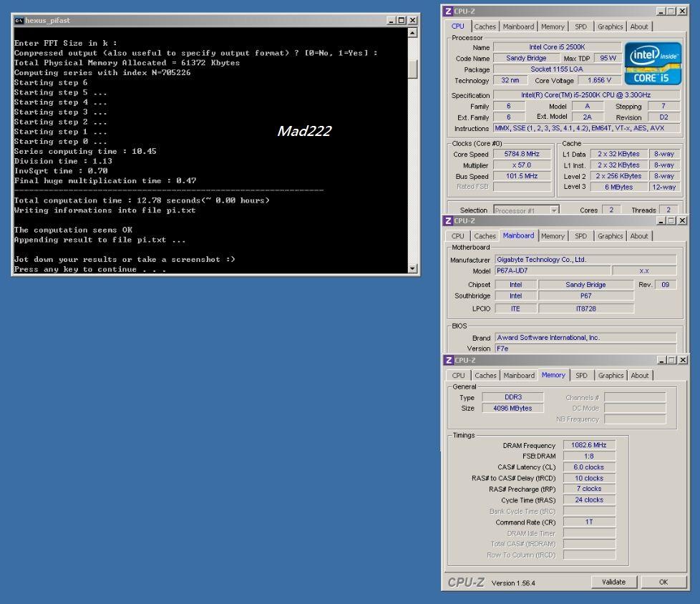Viewport: 700px width, 604px height.
Task: Open About tab in middle CPU-Z window
Action: pos(639,236)
